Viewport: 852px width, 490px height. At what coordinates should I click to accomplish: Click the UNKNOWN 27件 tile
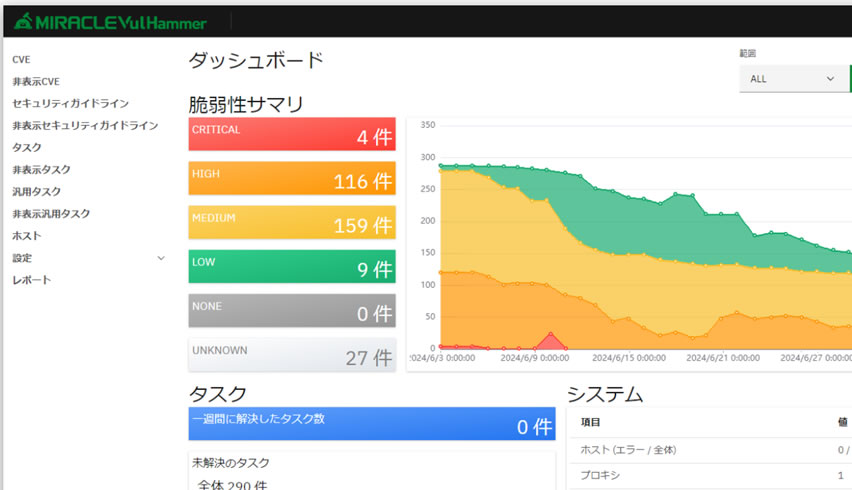(292, 355)
